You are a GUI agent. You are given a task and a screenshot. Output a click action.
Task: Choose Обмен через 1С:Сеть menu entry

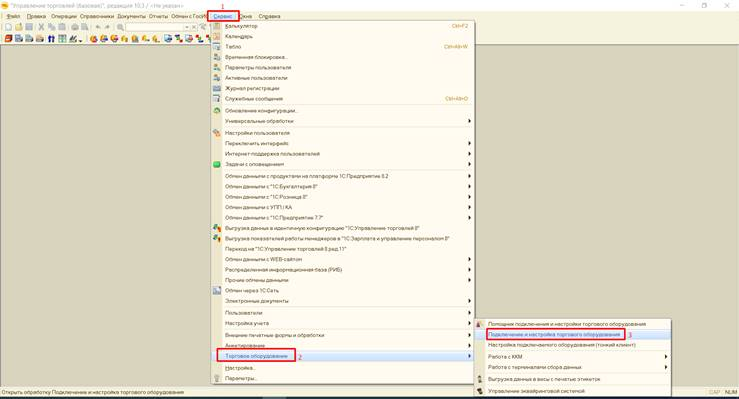tap(343, 290)
